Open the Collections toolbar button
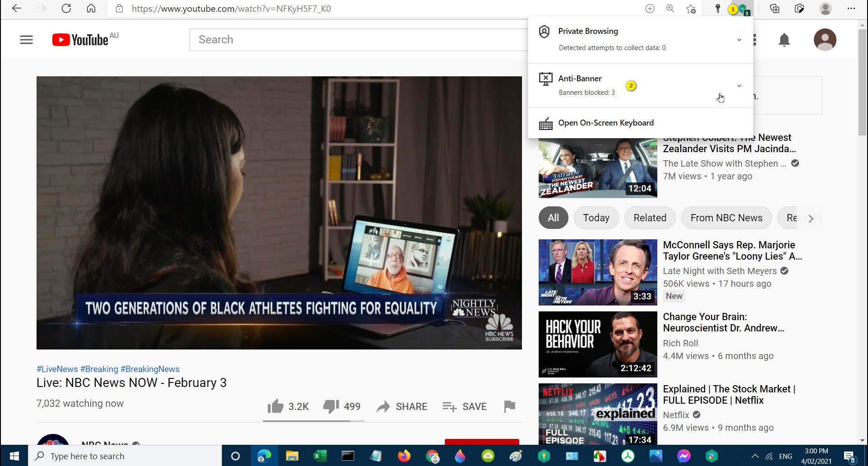Screen dimensions: 868x466 [775, 9]
